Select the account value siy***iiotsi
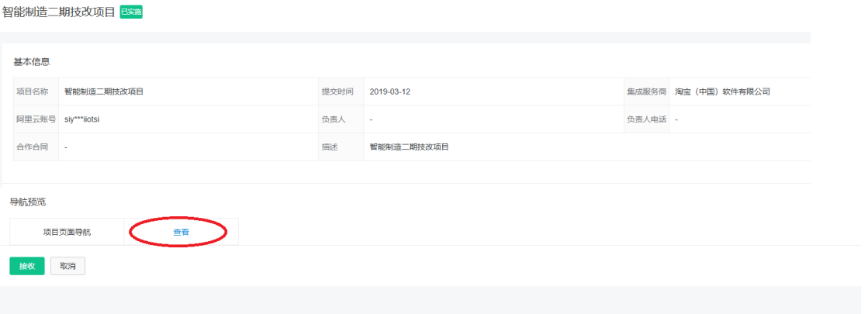The height and width of the screenshot is (314, 868). 82,119
